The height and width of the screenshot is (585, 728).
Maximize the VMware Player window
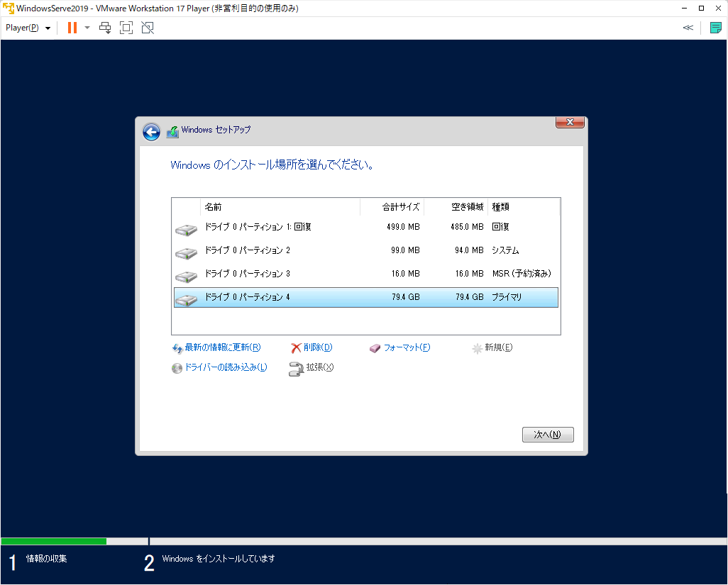pyautogui.click(x=702, y=9)
